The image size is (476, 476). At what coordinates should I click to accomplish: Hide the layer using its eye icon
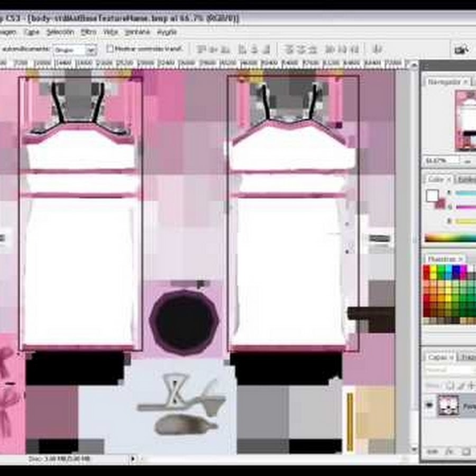429,406
